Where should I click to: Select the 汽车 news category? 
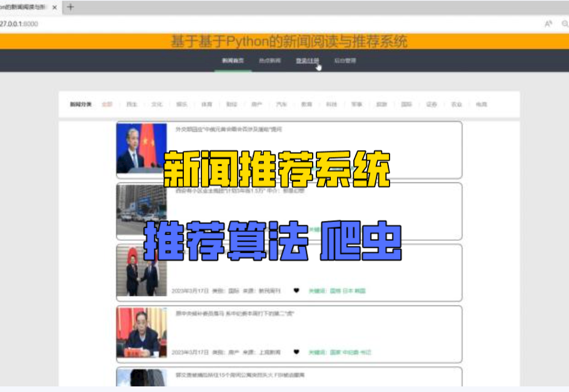click(x=281, y=104)
